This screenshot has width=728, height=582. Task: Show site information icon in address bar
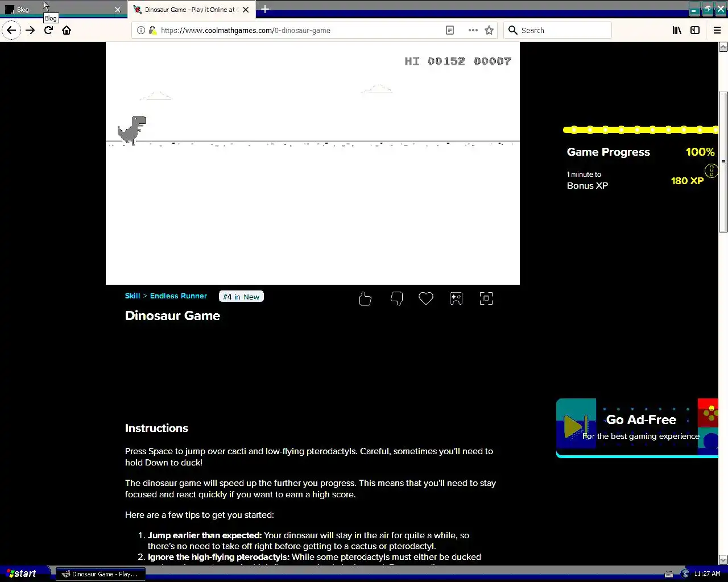coord(141,30)
